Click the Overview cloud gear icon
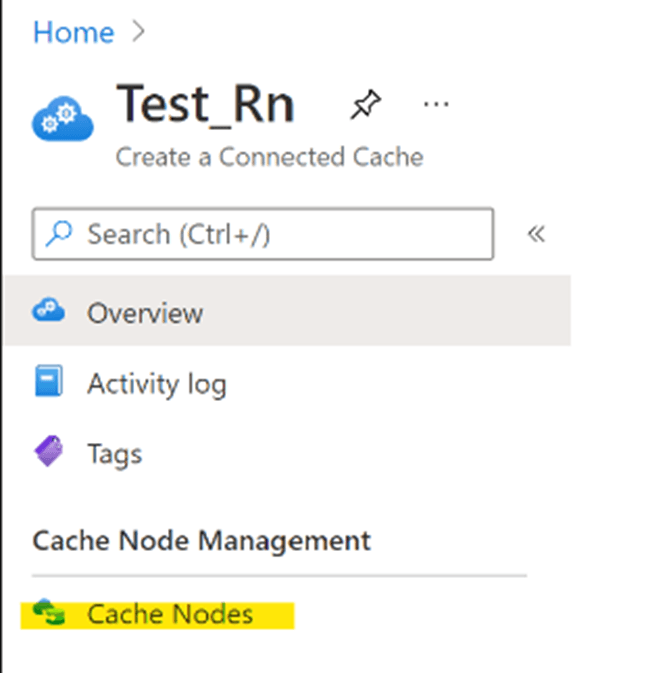The width and height of the screenshot is (650, 673). (49, 309)
